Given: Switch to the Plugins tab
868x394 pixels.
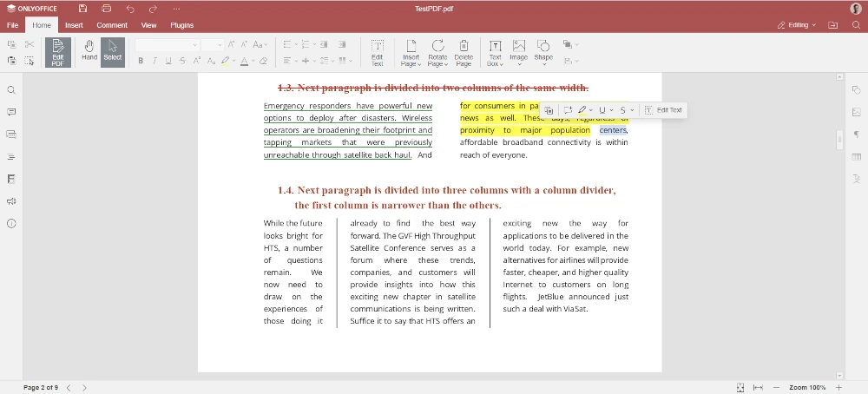Looking at the screenshot, I should (x=181, y=25).
